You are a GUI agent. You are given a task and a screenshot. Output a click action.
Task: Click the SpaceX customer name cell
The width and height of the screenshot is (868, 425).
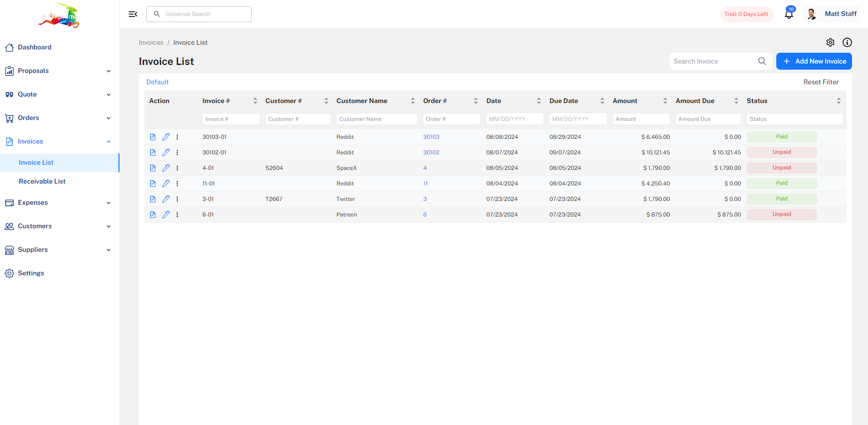[x=347, y=168]
